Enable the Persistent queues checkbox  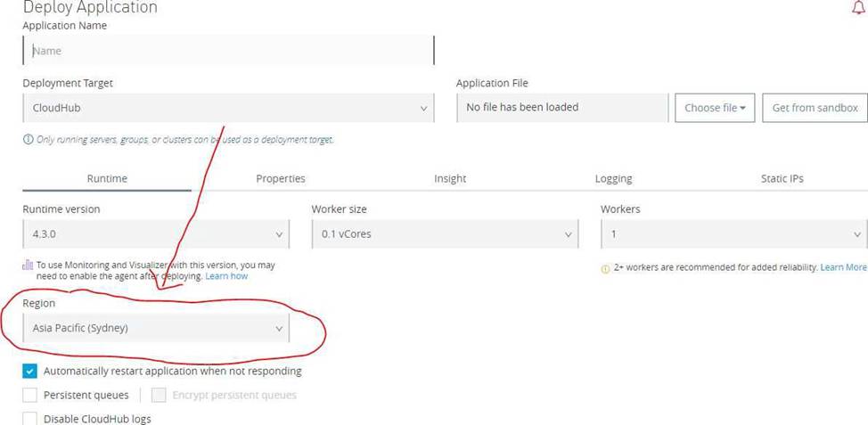(30, 395)
